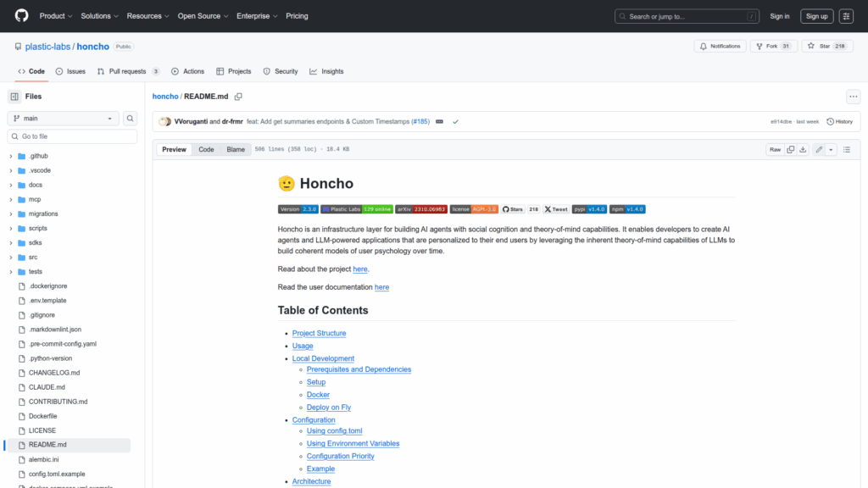868x488 pixels.
Task: Open the document outline list icon
Action: coord(847,149)
